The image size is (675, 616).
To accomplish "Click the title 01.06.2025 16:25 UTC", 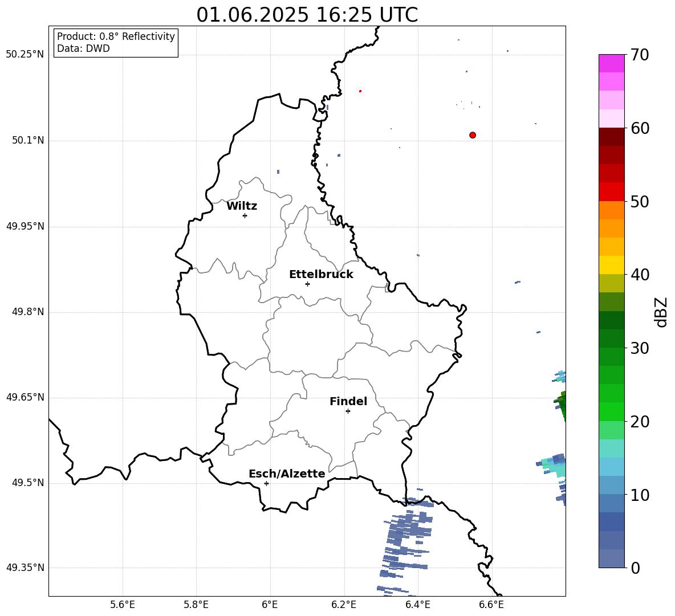I will (307, 15).
